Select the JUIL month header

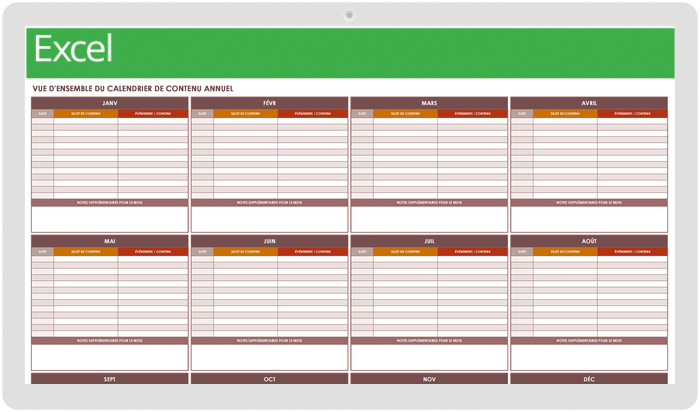pos(429,241)
